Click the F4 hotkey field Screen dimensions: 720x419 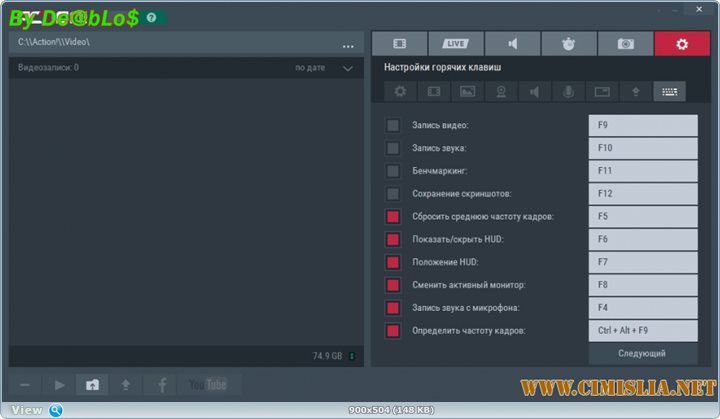(643, 308)
